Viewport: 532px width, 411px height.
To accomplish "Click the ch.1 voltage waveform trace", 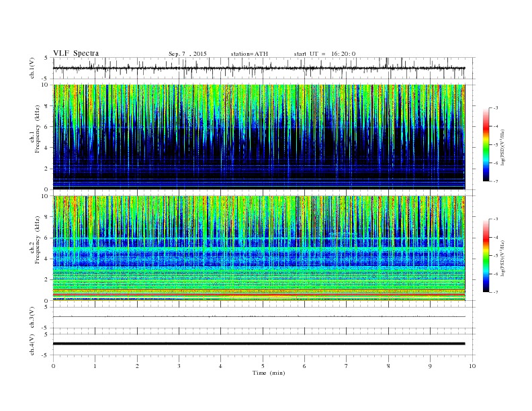I will click(259, 68).
